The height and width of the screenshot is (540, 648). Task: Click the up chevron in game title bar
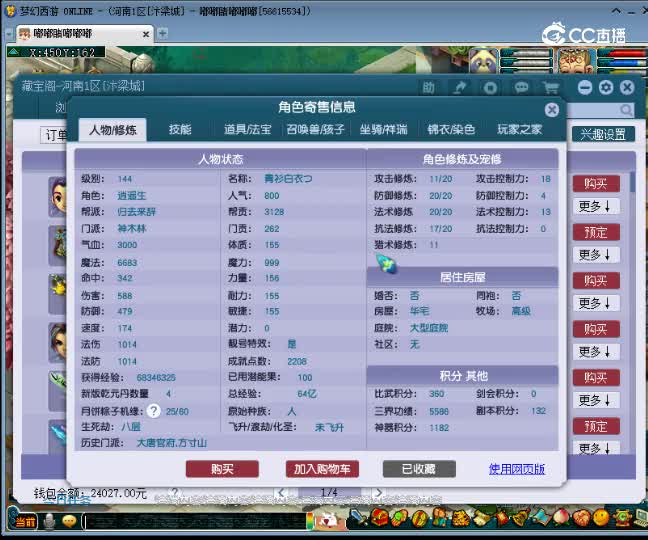(616, 11)
